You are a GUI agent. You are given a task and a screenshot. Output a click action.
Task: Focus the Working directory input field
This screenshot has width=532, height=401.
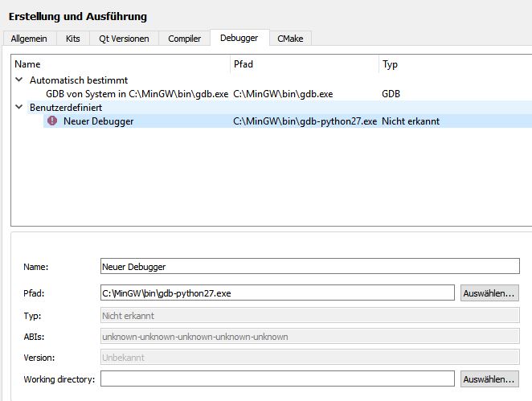[x=277, y=378]
